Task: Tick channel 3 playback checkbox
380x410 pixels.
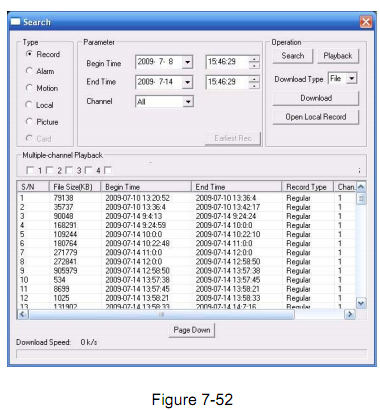Action: pyautogui.click(x=69, y=170)
